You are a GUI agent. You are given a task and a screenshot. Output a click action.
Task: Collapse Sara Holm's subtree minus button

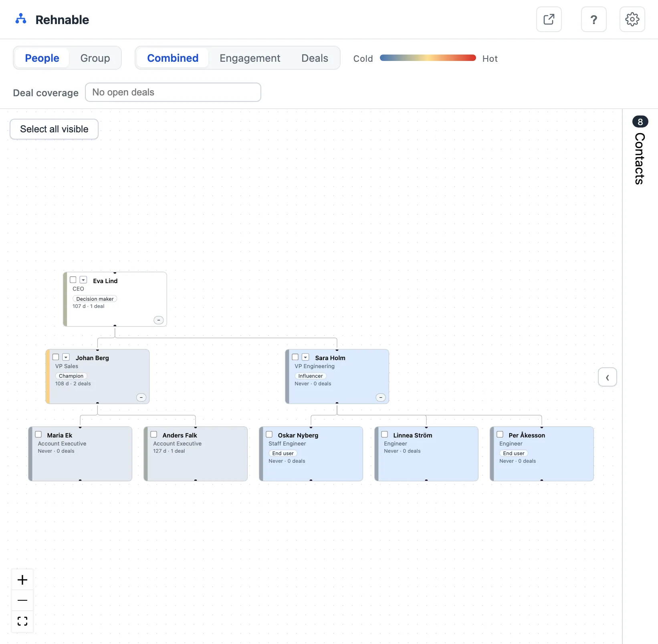coord(381,397)
